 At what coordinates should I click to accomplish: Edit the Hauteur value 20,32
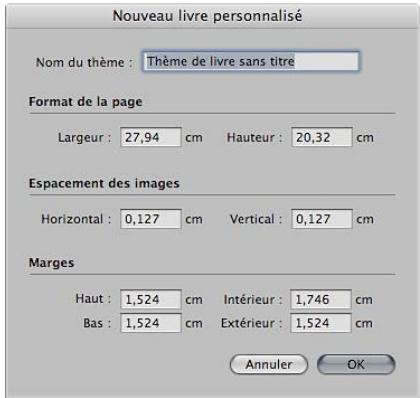click(322, 137)
